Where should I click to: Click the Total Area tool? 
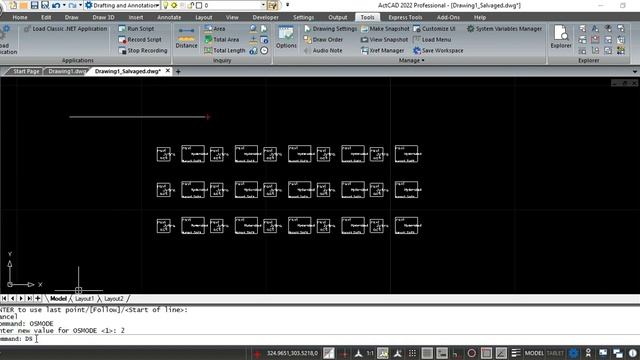click(x=222, y=40)
